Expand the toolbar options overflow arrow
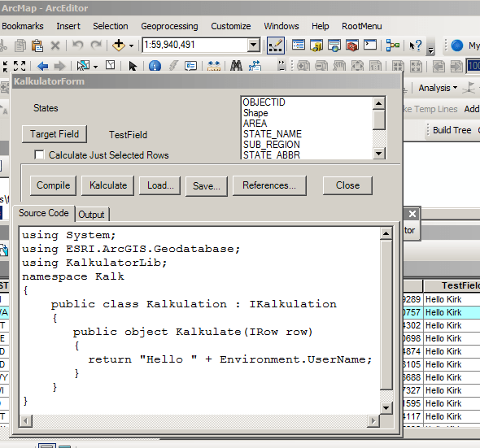This screenshot has width=480, height=448. (430, 50)
